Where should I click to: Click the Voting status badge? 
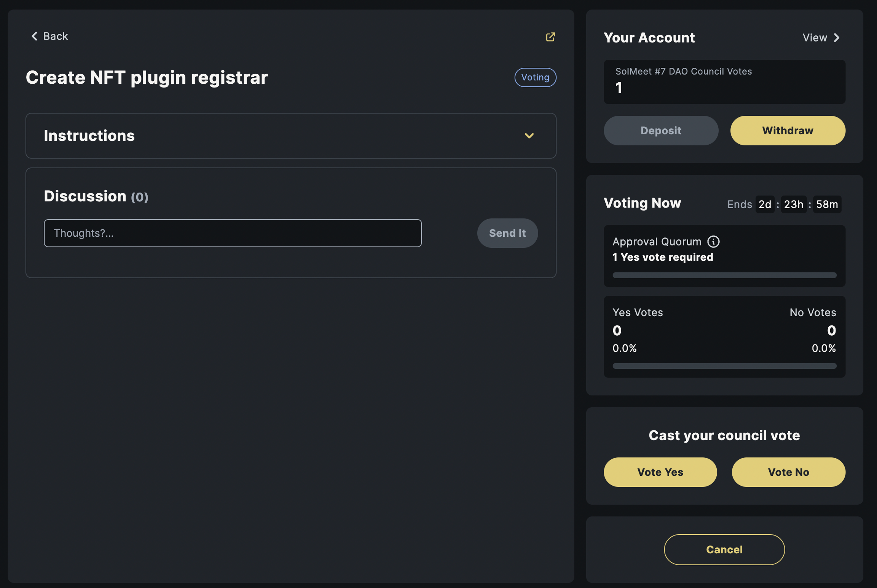pyautogui.click(x=535, y=77)
